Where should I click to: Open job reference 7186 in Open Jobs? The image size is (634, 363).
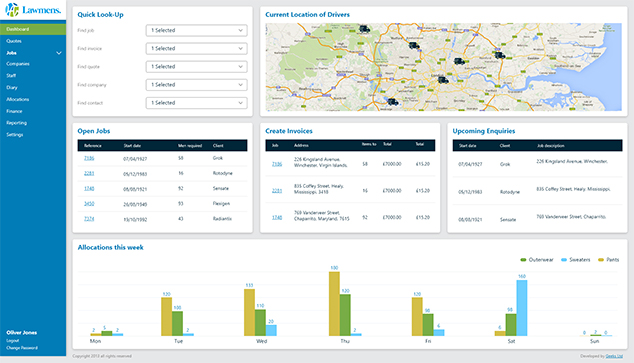(x=89, y=158)
